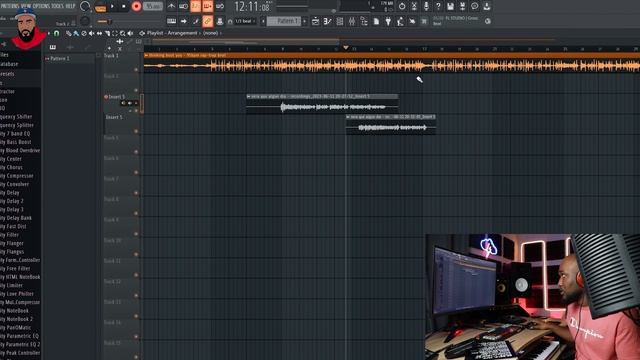Select the playlist zoom magnifier tool

[122, 33]
